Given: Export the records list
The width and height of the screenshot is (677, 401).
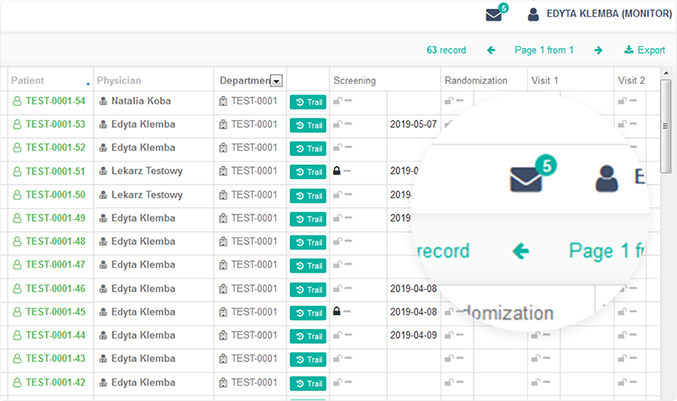Looking at the screenshot, I should (x=644, y=50).
